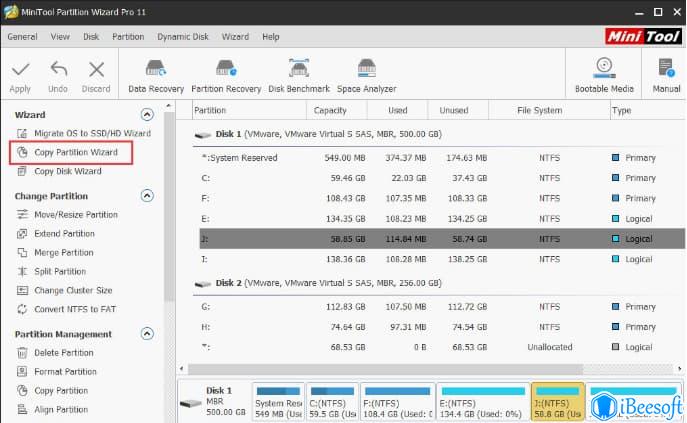
Task: Open Space Analyzer
Action: [366, 76]
